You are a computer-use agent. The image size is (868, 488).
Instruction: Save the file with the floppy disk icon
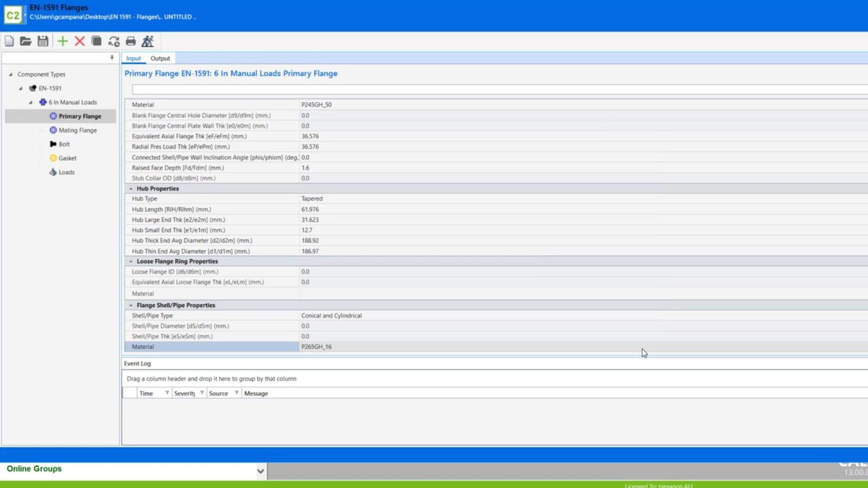pyautogui.click(x=43, y=41)
